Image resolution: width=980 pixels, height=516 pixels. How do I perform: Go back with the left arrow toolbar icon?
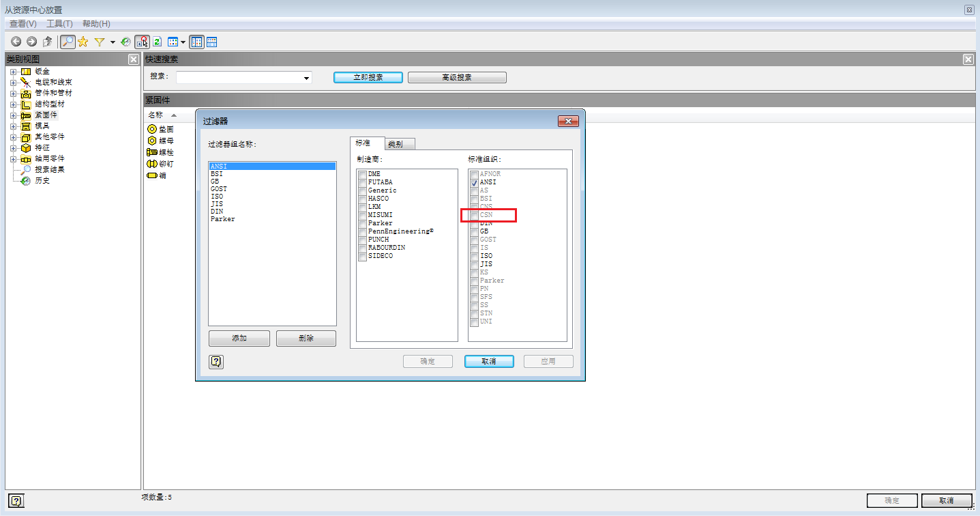tap(16, 42)
